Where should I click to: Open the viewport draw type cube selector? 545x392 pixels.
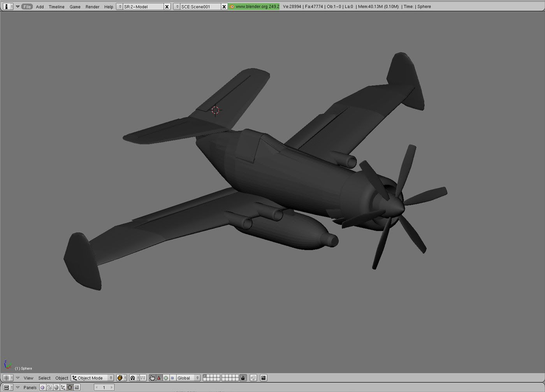(x=121, y=378)
